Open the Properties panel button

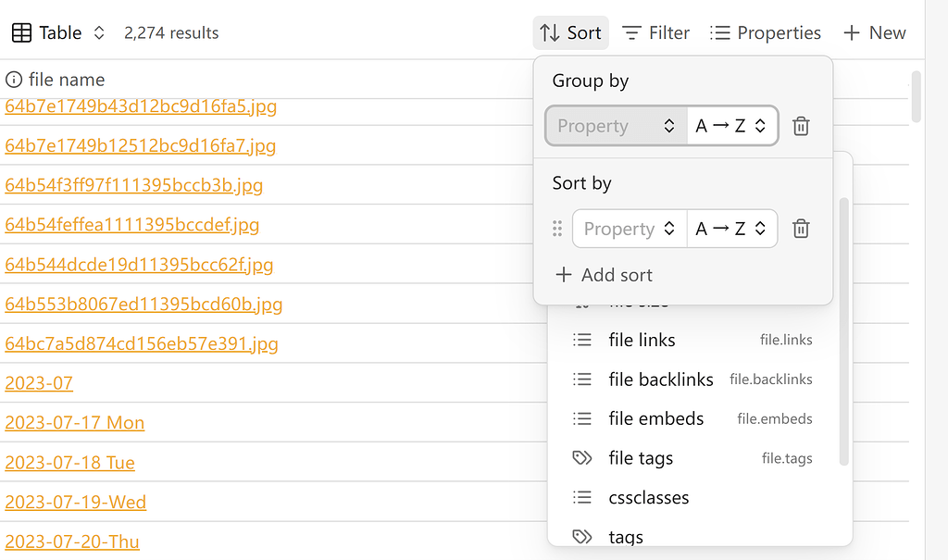(x=766, y=32)
